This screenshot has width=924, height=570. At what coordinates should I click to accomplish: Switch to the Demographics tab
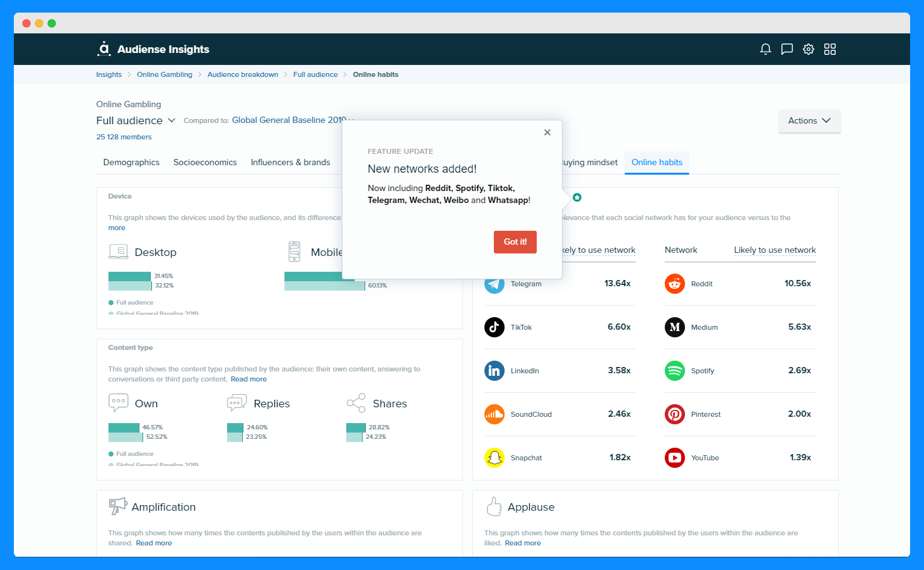pos(131,162)
